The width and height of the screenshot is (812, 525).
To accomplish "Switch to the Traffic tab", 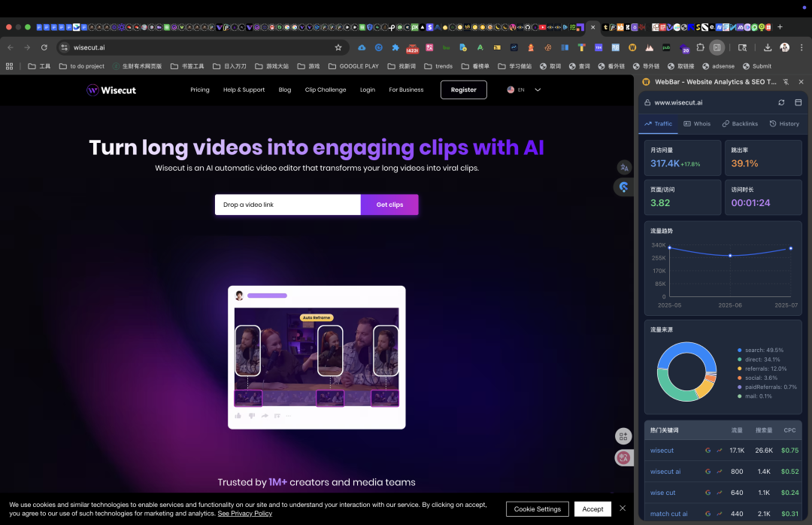I will 658,124.
